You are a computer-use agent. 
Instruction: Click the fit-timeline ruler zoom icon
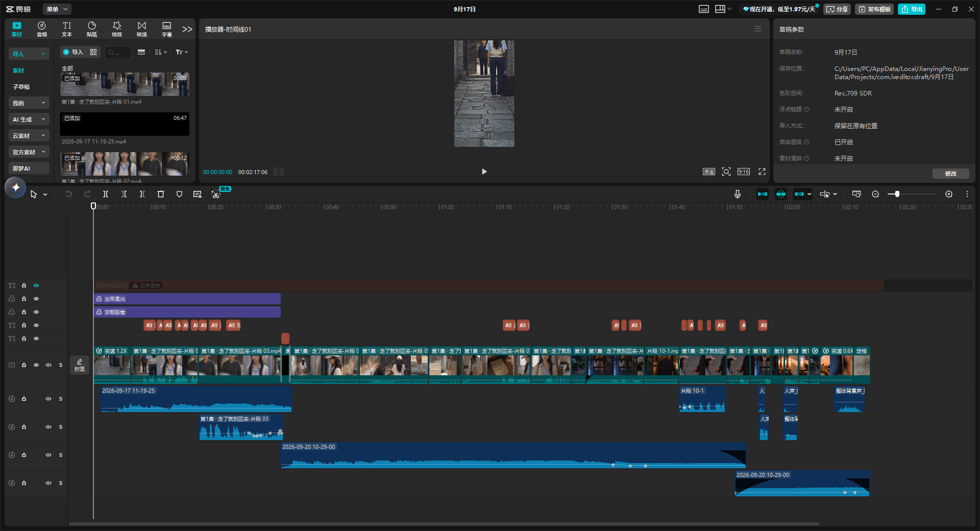pyautogui.click(x=856, y=194)
